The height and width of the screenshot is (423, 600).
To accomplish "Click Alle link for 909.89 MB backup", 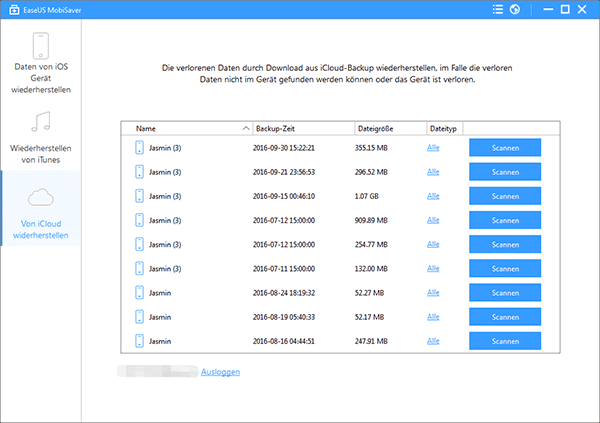I will 433,220.
